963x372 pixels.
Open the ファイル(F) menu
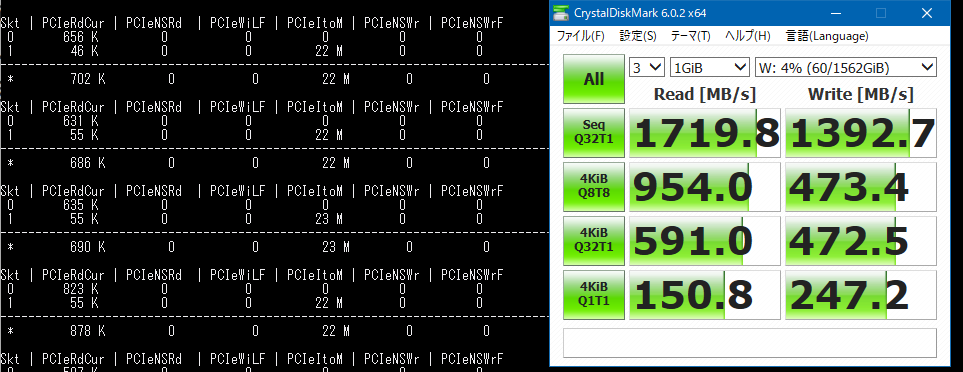pyautogui.click(x=580, y=36)
